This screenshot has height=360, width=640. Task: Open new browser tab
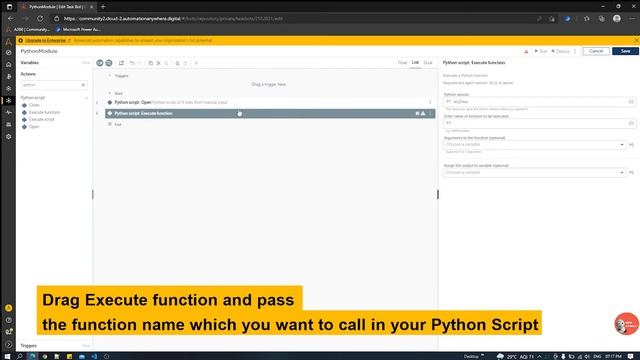point(103,7)
